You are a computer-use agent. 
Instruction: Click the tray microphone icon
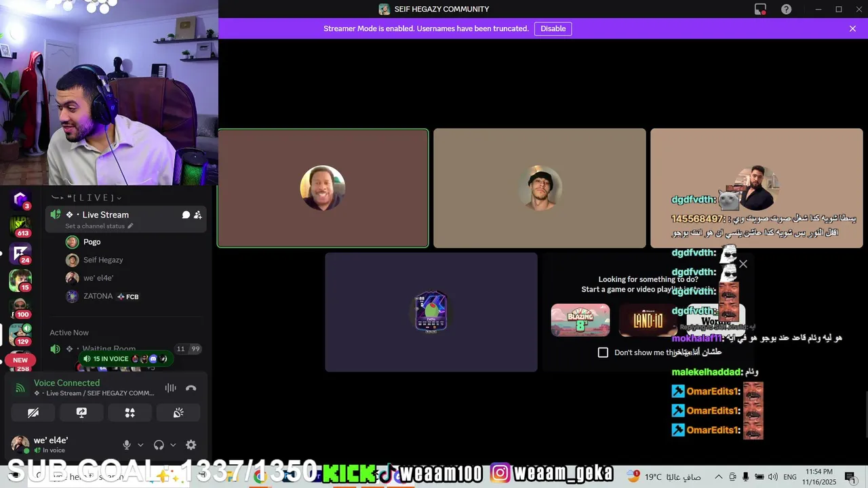click(x=746, y=477)
